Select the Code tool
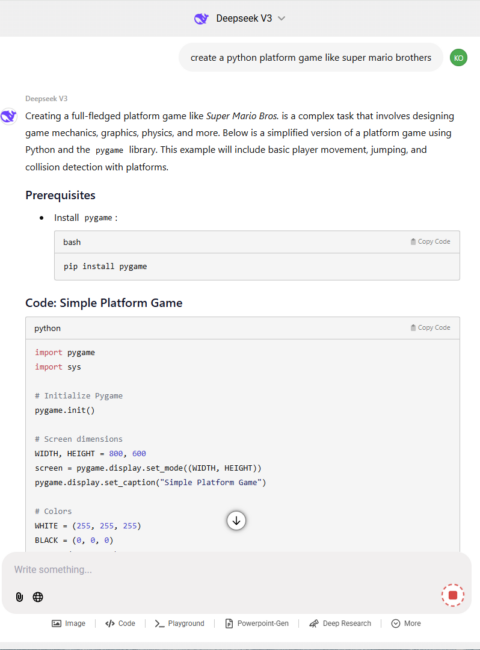The height and width of the screenshot is (650, 480). coord(120,623)
